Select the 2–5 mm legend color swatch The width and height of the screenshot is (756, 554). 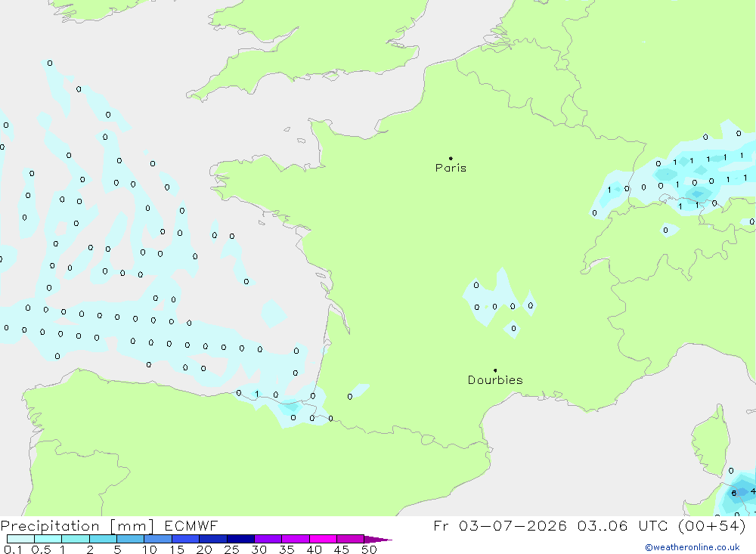(x=103, y=539)
